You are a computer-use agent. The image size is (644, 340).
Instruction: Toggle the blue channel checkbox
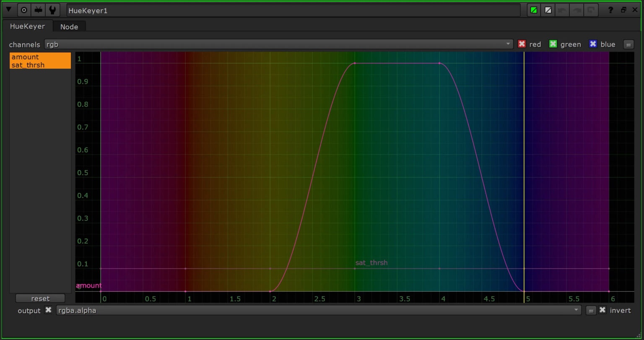point(593,44)
